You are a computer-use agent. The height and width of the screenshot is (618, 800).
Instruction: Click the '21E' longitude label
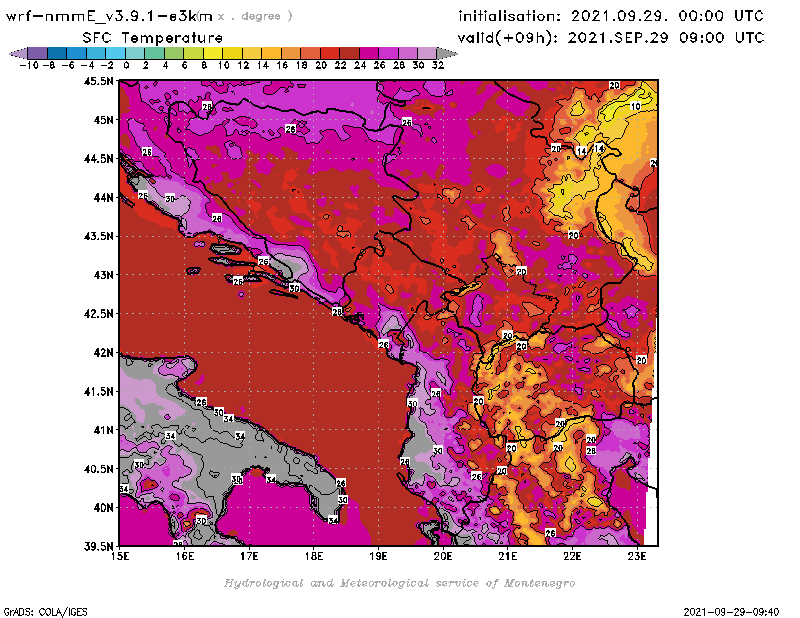508,556
